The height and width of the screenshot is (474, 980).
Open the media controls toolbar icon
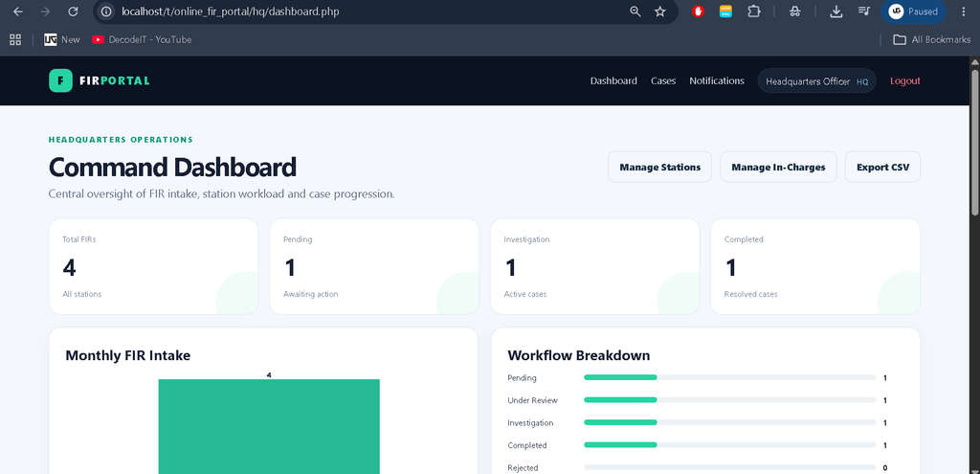pyautogui.click(x=864, y=11)
